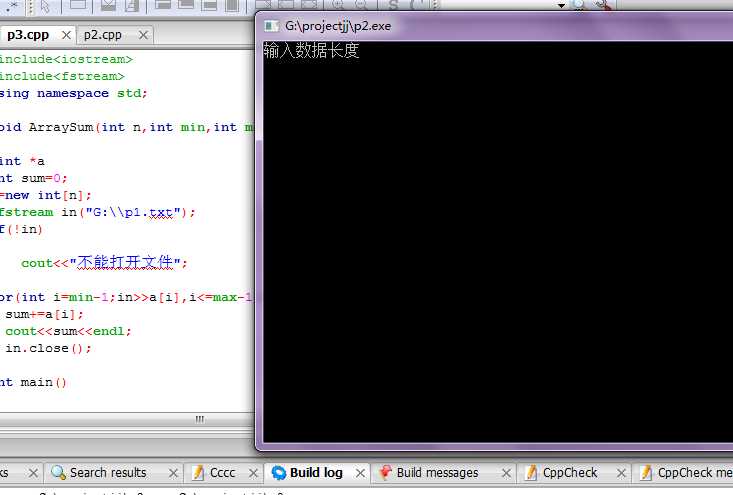Close the CppCheck tab

point(621,473)
